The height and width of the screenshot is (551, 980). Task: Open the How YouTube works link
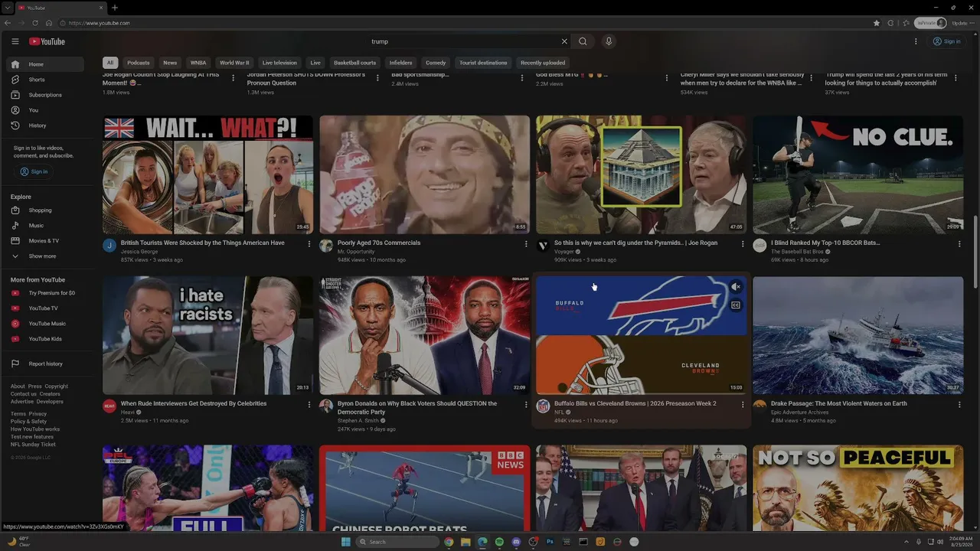35,429
